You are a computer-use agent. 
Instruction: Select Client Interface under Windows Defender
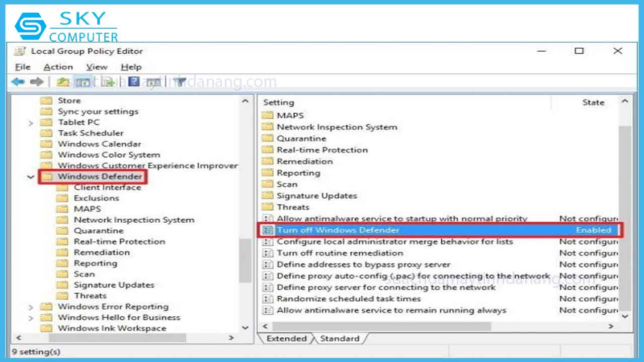tap(107, 188)
